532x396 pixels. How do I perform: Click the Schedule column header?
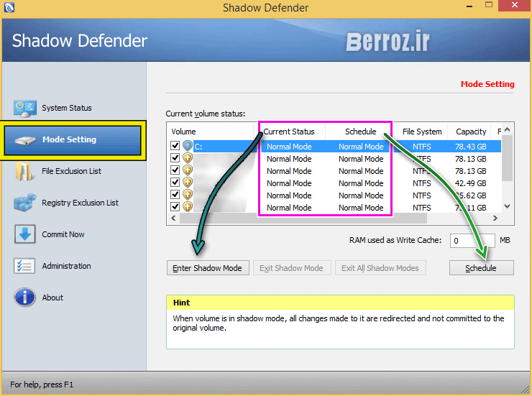360,132
